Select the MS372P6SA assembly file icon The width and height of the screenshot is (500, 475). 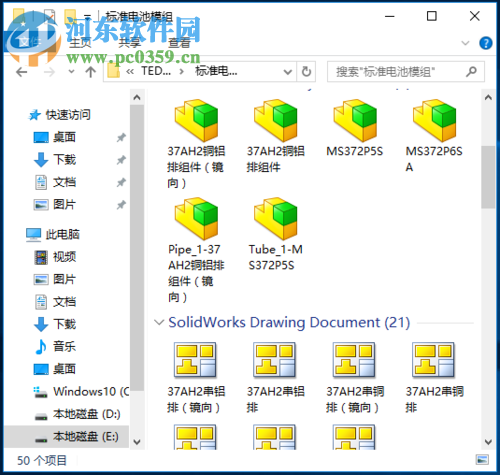(x=434, y=120)
